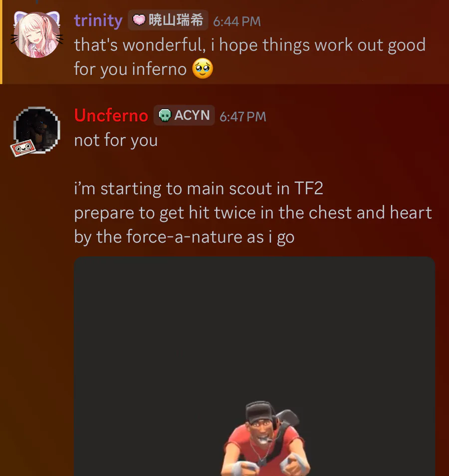Click the Scout character in the GIF
Screen dimensions: 449x476
(x=265, y=439)
